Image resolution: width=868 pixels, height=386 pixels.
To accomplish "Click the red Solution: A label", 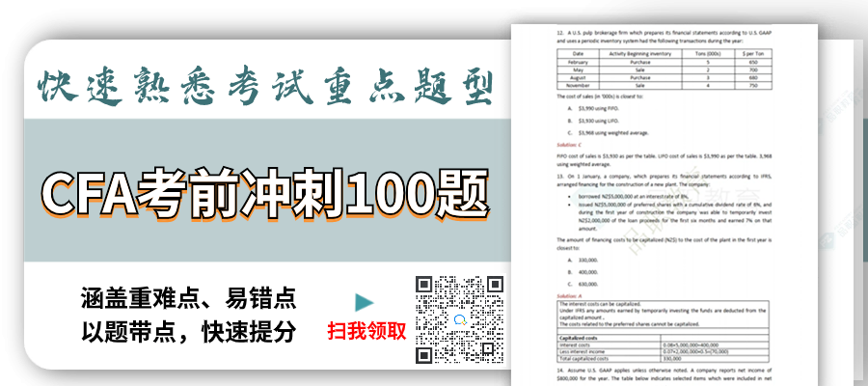I will coord(573,295).
